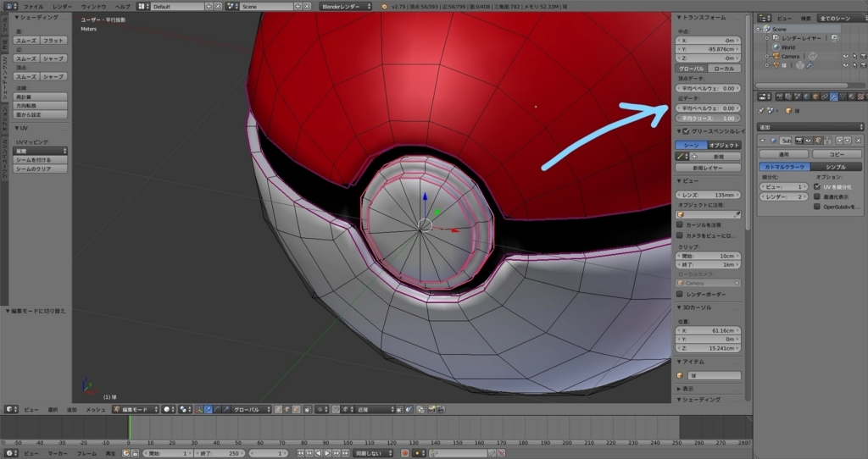This screenshot has width=868, height=459.
Task: Open the メッシュ menu in viewport header
Action: click(96, 409)
